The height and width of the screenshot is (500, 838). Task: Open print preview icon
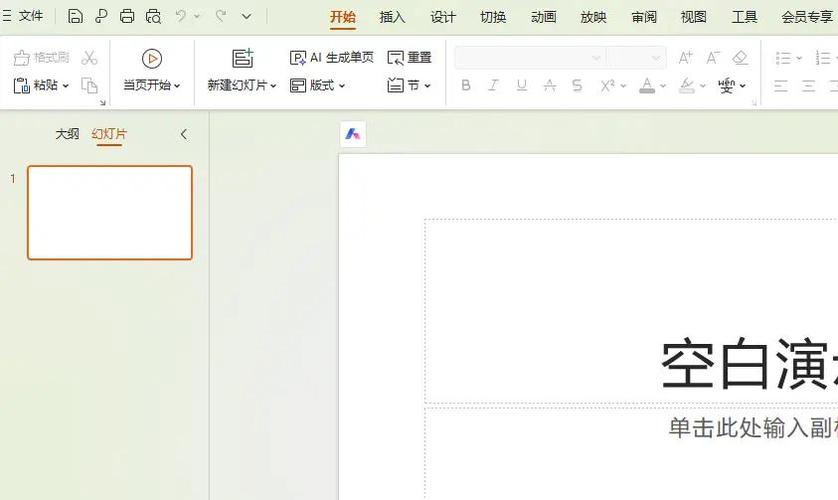coord(153,17)
